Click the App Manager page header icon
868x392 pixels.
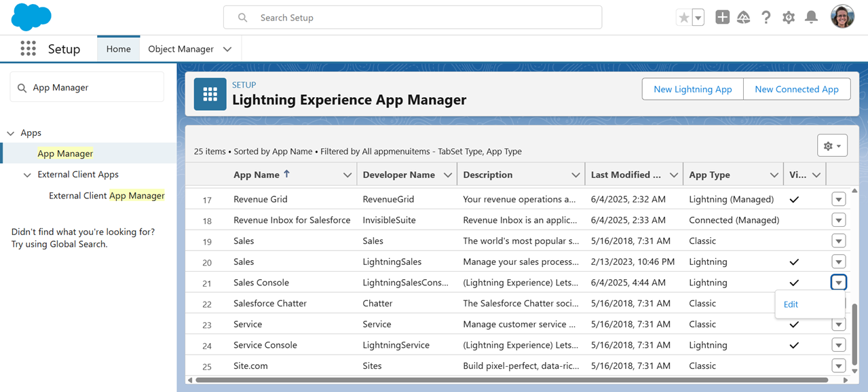click(210, 94)
